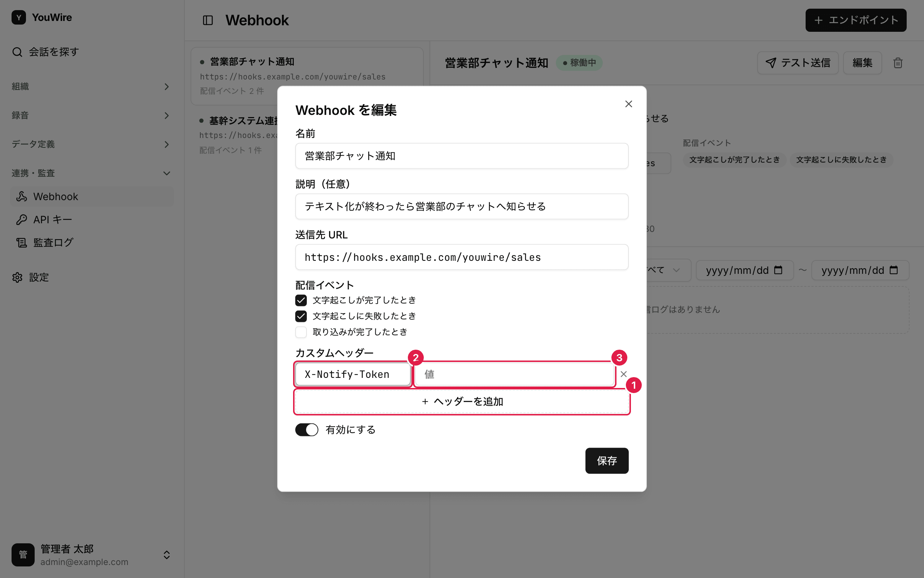Select the 営業部チャット通知 webhook card
This screenshot has height=578, width=924.
(x=307, y=76)
